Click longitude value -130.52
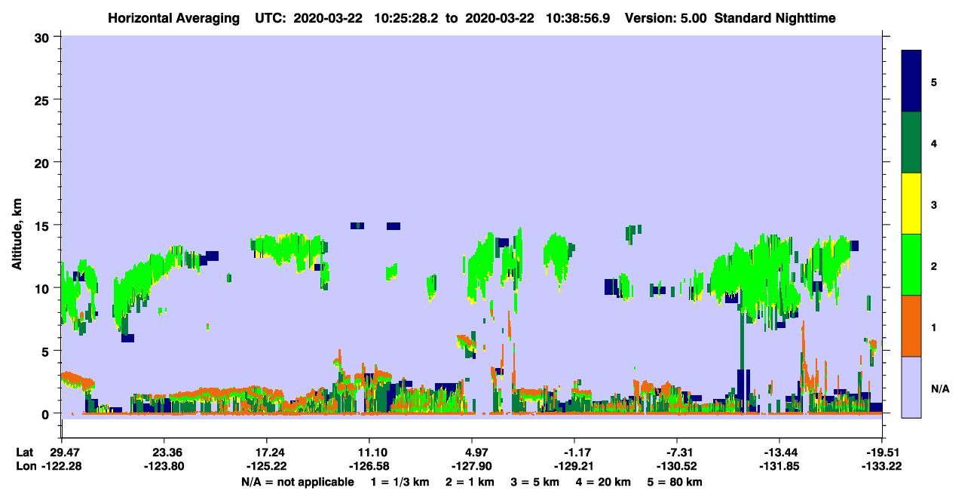This screenshot has height=503, width=980. (x=677, y=466)
